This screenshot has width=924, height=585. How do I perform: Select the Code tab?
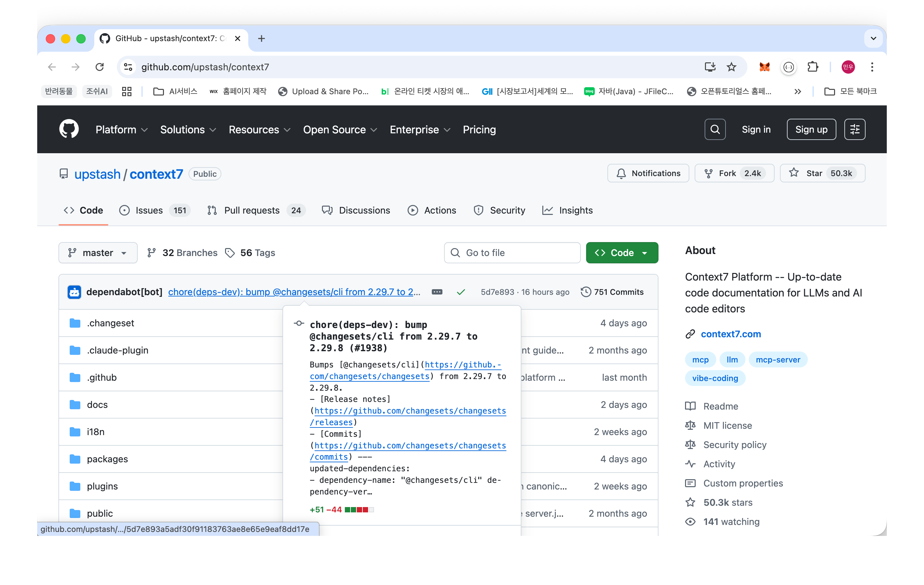click(x=83, y=210)
